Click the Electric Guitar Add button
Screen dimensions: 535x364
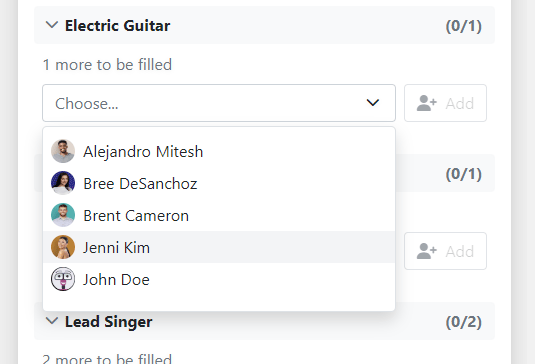[x=445, y=103]
